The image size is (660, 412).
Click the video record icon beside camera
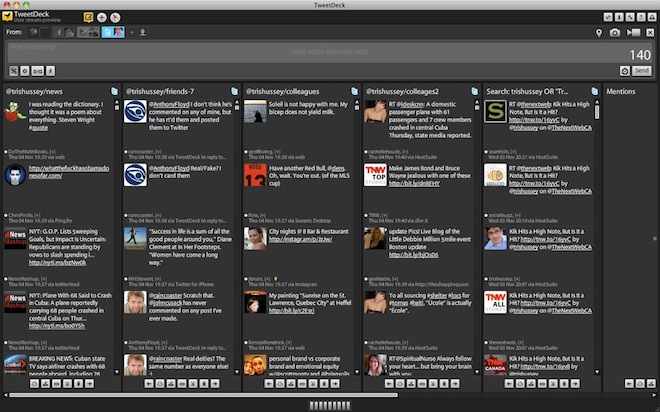pyautogui.click(x=633, y=32)
